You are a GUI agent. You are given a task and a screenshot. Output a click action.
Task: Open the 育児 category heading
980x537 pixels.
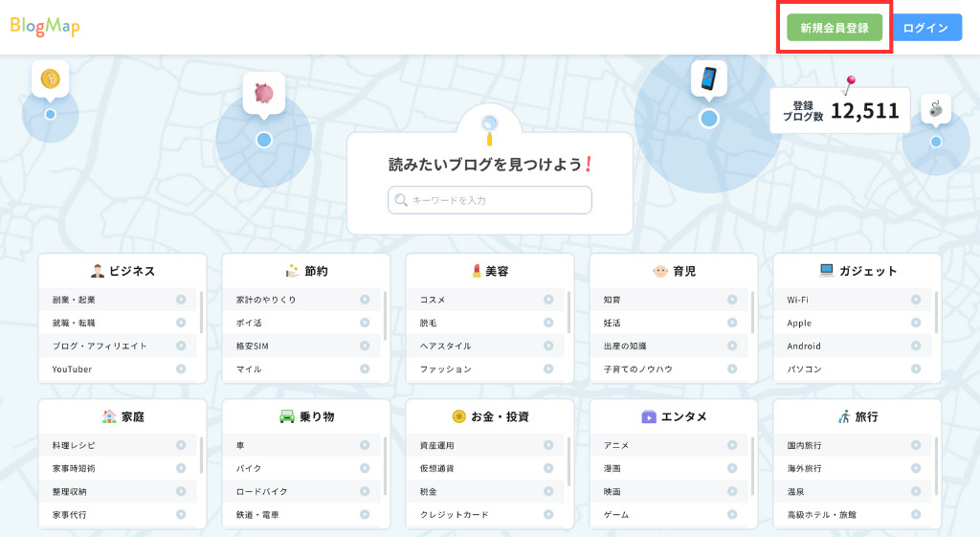674,271
